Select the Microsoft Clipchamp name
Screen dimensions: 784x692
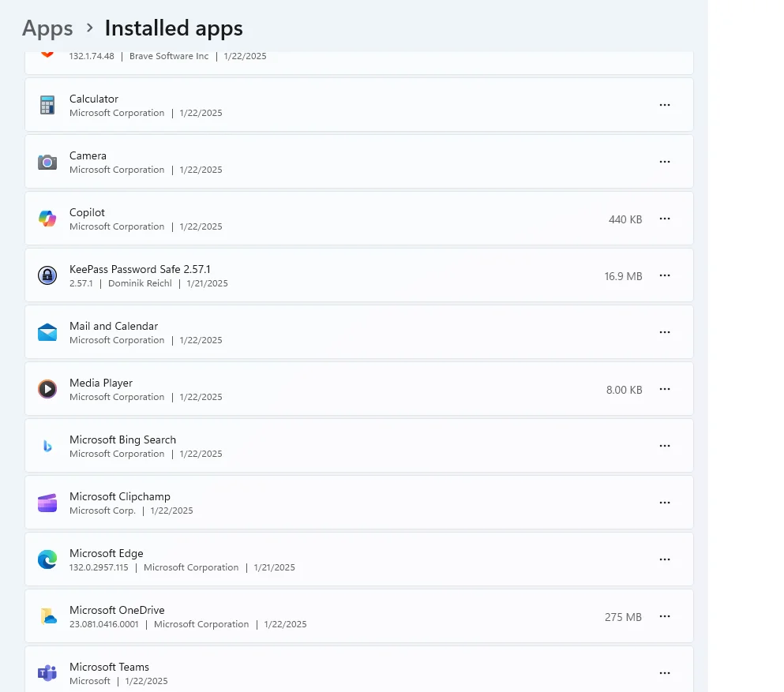point(120,496)
